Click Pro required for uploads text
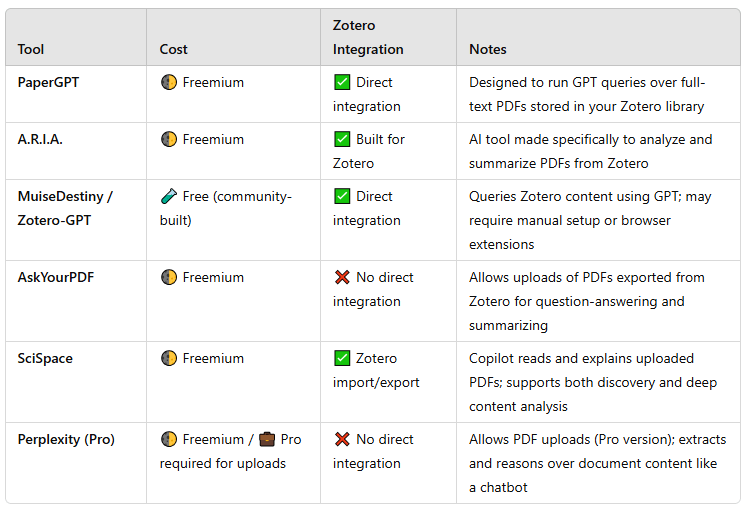Screen dimensions: 749x523 click(x=230, y=451)
